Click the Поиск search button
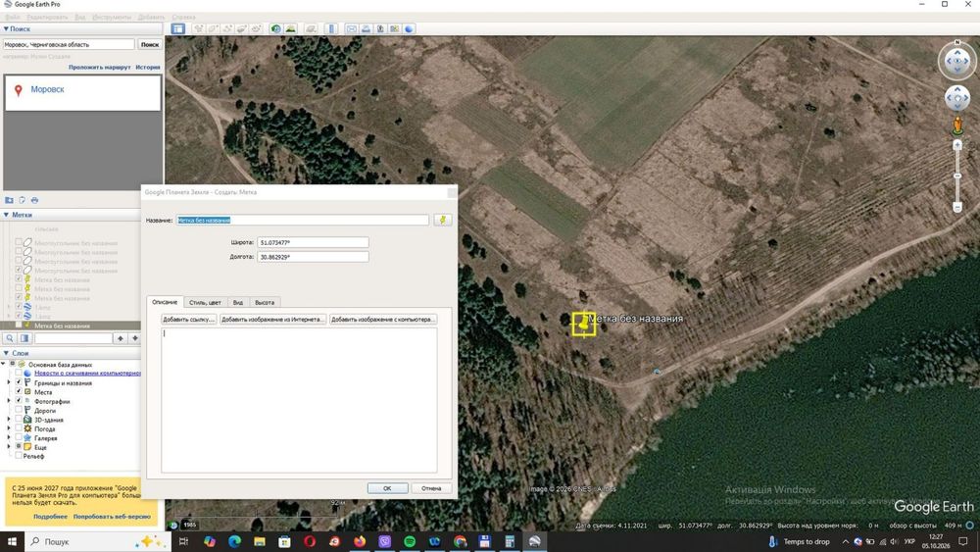 coord(149,44)
